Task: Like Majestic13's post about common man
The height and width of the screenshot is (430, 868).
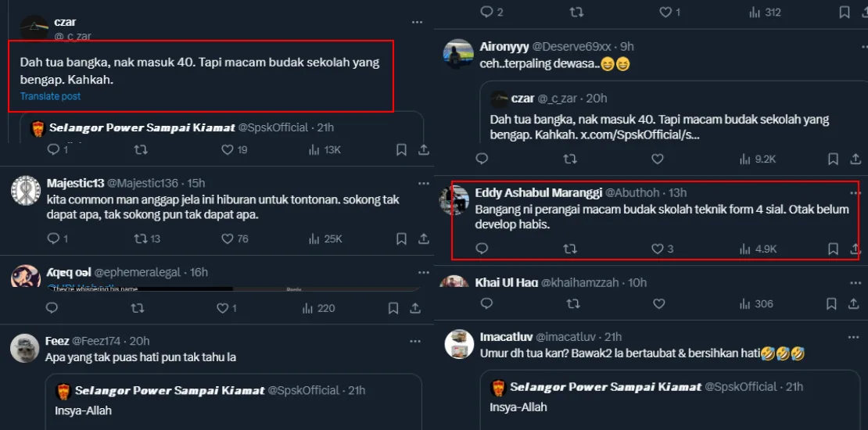Action: [x=228, y=238]
